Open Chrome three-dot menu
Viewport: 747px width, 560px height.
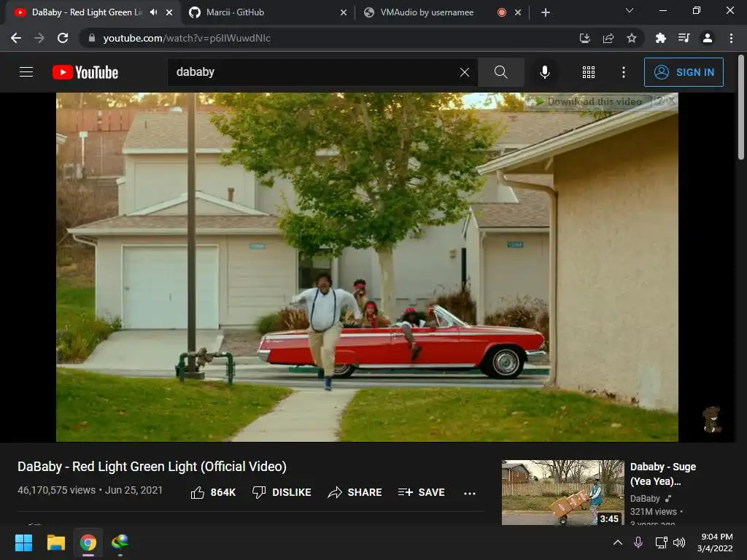click(731, 38)
